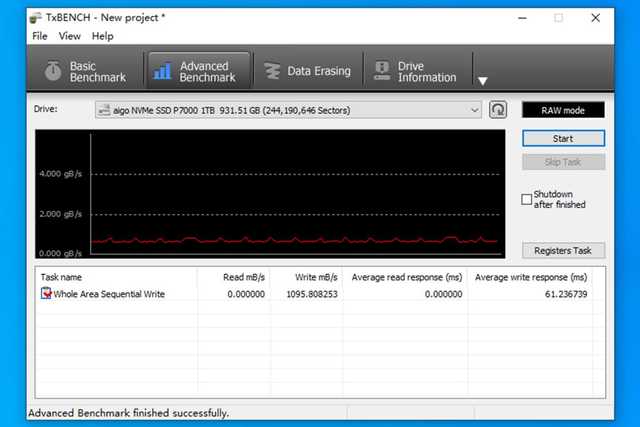
Task: Click the Registers Task button
Action: (563, 251)
